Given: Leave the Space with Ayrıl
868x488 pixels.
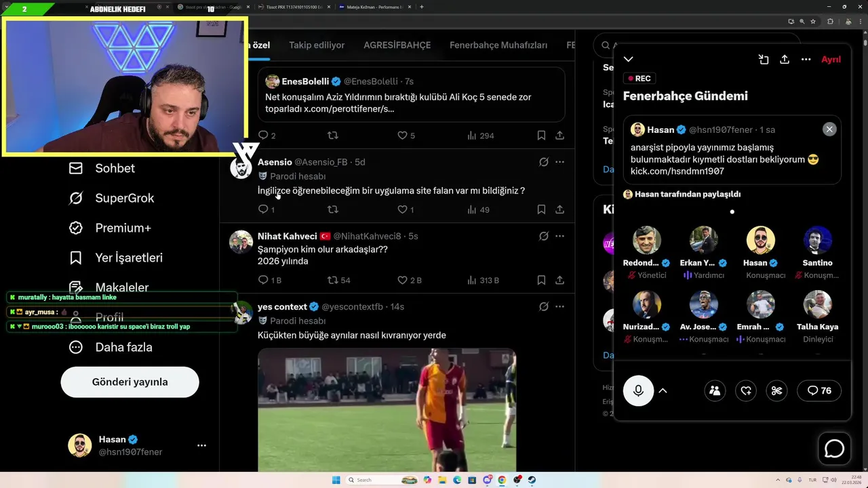Looking at the screenshot, I should (x=831, y=60).
